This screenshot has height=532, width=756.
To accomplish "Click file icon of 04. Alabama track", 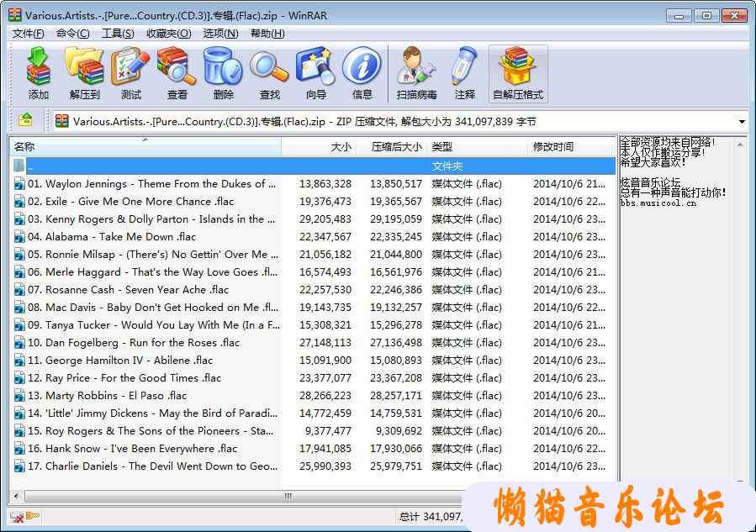I will [19, 237].
